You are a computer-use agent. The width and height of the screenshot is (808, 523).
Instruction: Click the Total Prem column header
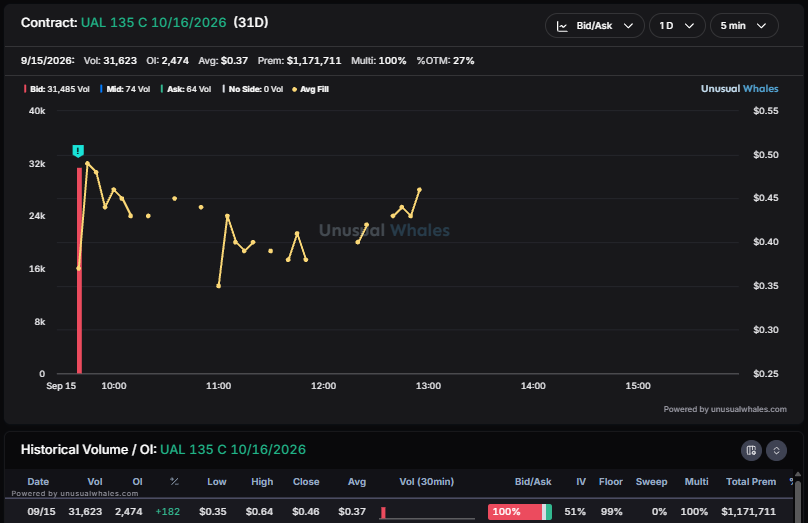pyautogui.click(x=751, y=482)
